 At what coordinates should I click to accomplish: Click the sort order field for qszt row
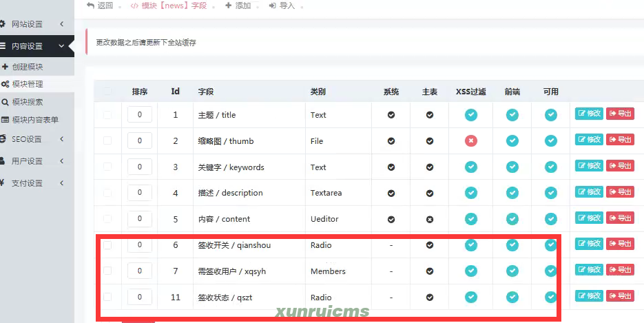click(x=140, y=297)
